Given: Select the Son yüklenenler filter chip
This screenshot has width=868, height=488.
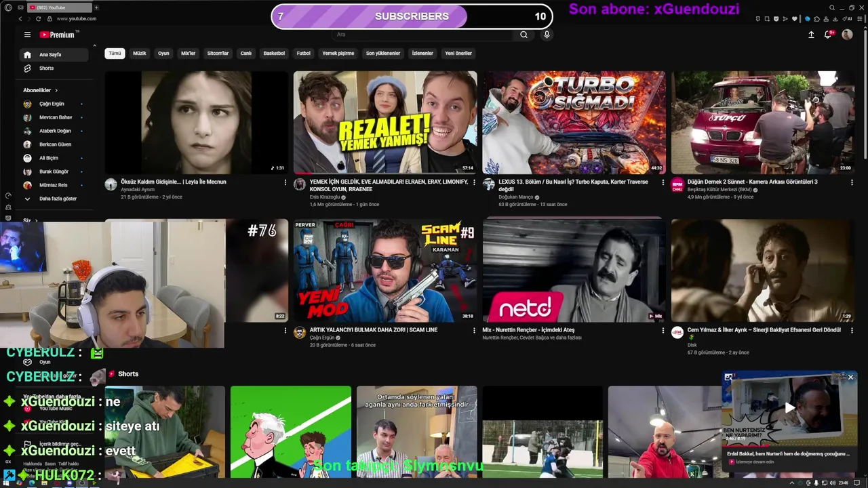Looking at the screenshot, I should pyautogui.click(x=383, y=53).
